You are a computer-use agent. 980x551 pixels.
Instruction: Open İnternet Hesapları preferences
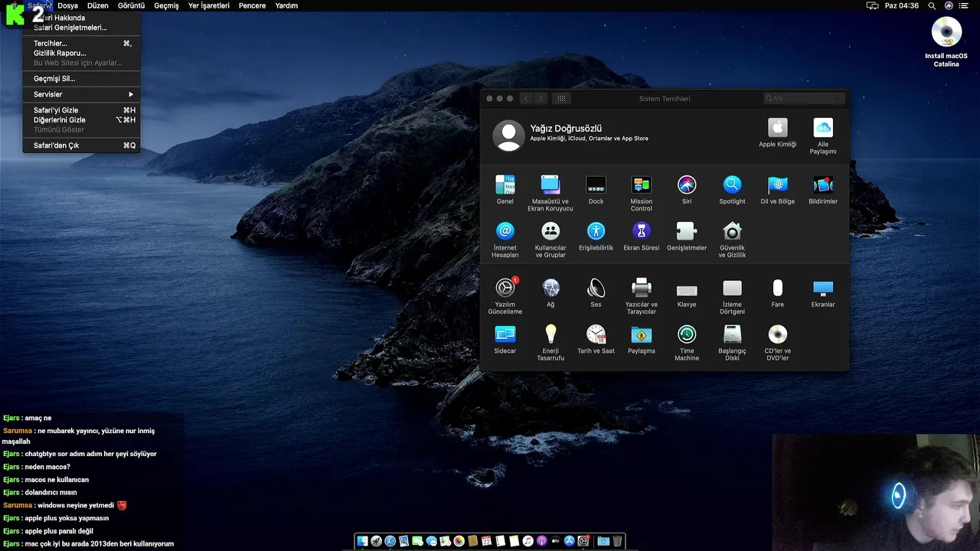click(x=505, y=240)
